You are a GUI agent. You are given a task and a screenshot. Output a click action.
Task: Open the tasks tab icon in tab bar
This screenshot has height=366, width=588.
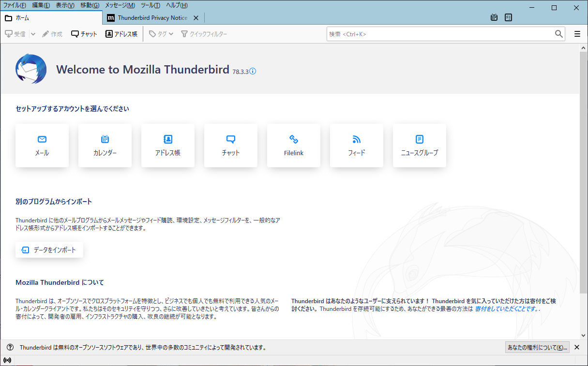508,18
